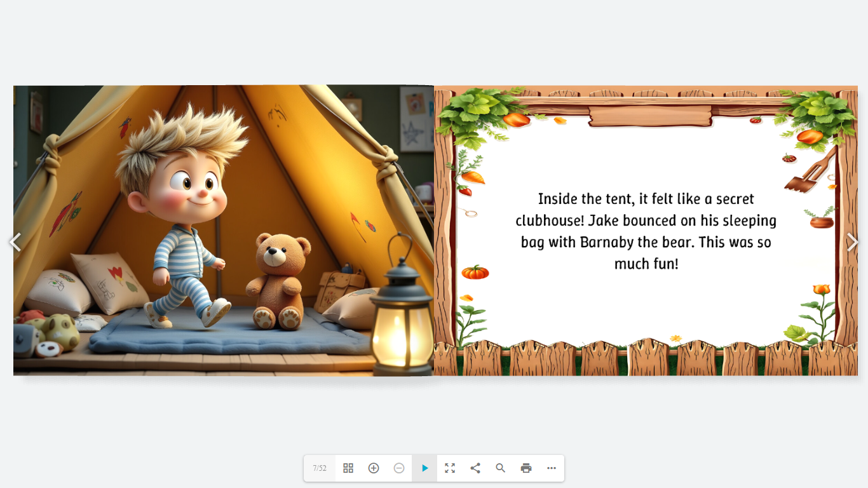The image size is (868, 488).
Task: Click the pumpkin on the page border
Action: [x=475, y=273]
